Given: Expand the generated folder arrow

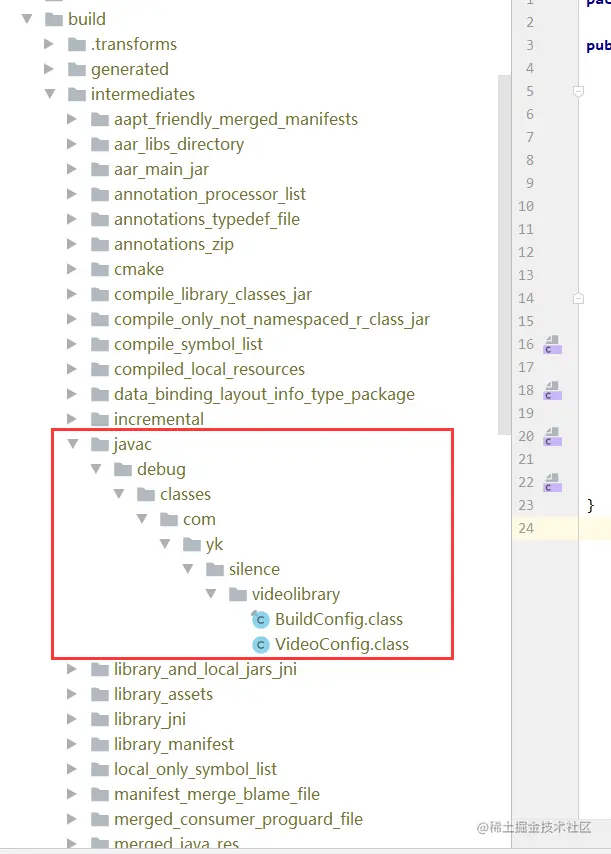Looking at the screenshot, I should click(49, 69).
